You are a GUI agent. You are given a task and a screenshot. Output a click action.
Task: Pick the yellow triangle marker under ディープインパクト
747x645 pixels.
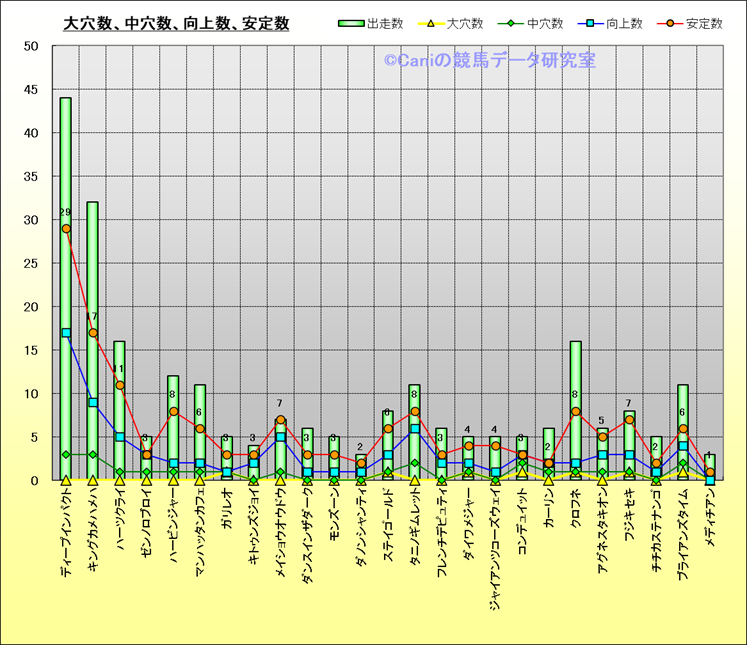[x=66, y=480]
